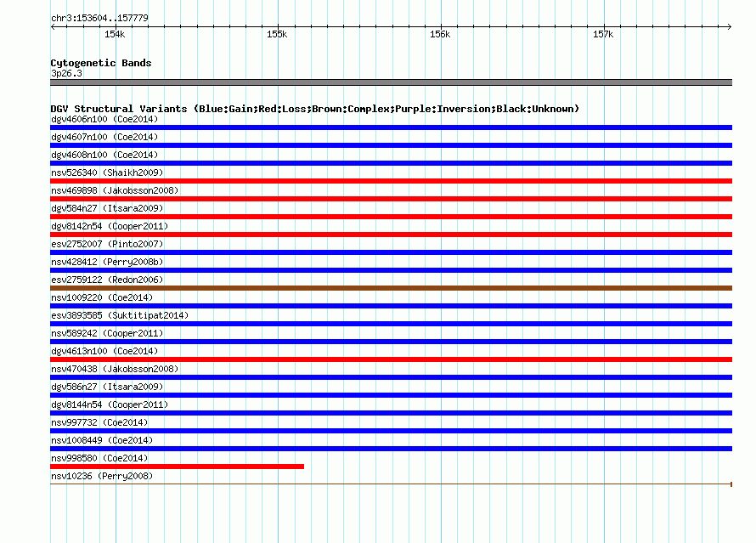Viewport: 756px width, 543px height.
Task: Click the Cytogenetic Bands track title
Action: 101,63
